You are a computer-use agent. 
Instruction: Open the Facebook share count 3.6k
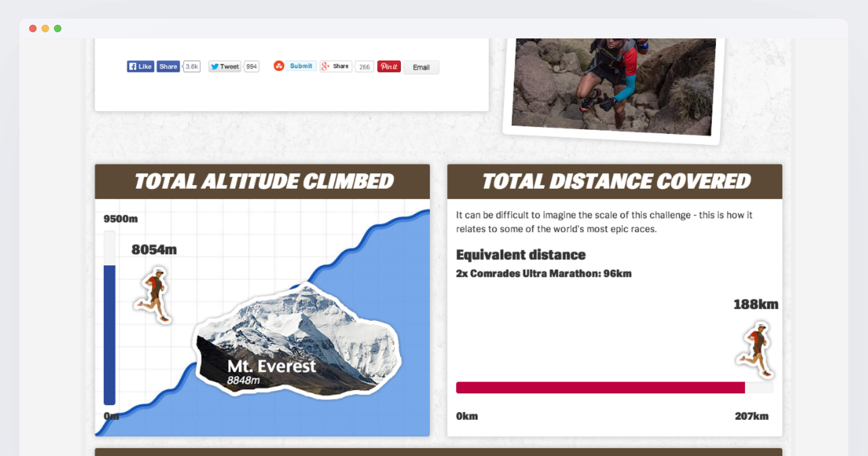coord(192,66)
